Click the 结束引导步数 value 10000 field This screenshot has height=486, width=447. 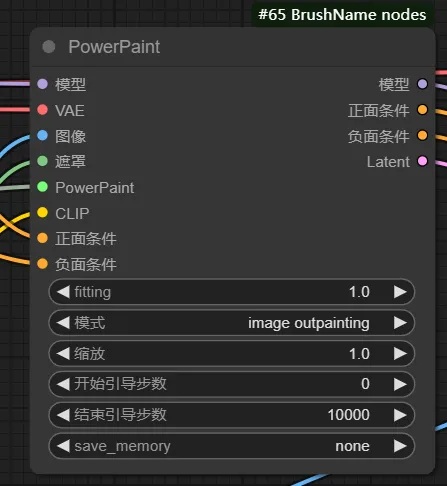pyautogui.click(x=232, y=415)
